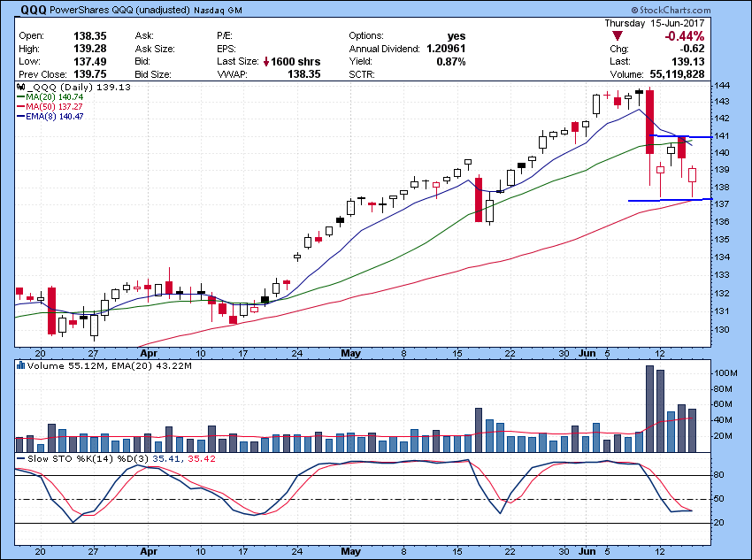Click the 100M label on the volume axis

click(x=725, y=373)
